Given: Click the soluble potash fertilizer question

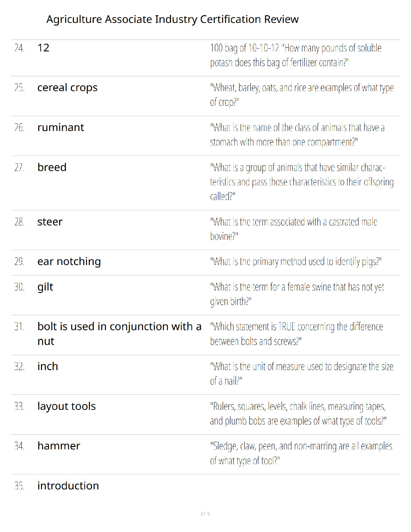Looking at the screenshot, I should (x=296, y=55).
